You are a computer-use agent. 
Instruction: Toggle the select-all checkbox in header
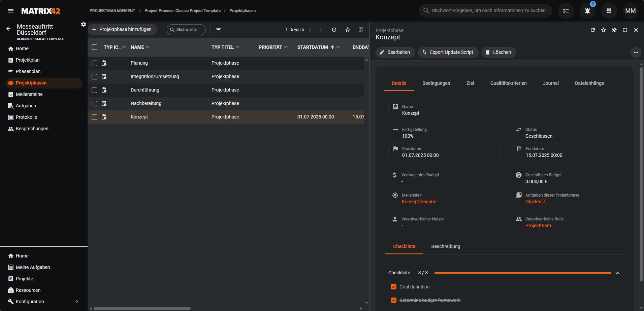point(94,47)
